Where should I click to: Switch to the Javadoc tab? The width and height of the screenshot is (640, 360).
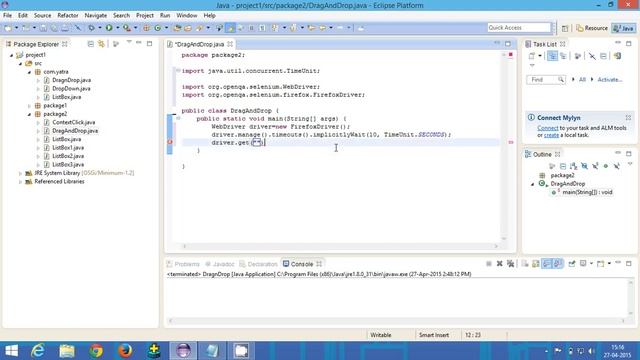pyautogui.click(x=220, y=264)
